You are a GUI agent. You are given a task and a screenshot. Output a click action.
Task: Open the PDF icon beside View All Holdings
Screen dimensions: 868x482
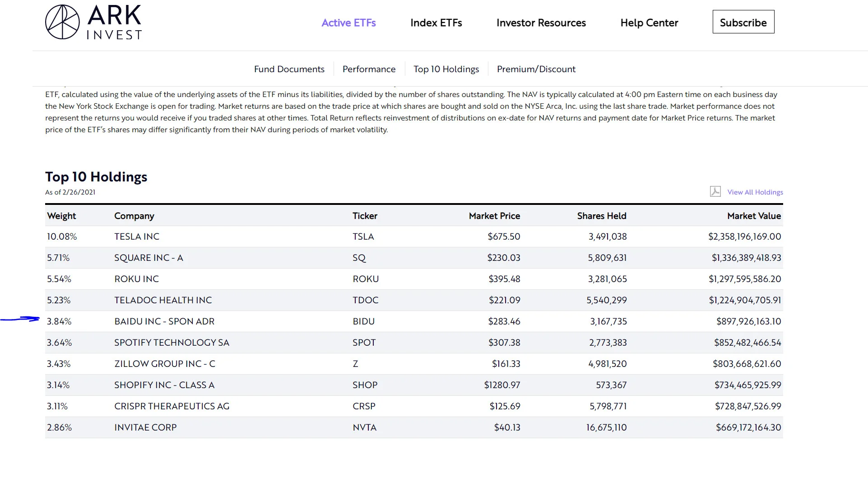[x=715, y=191]
